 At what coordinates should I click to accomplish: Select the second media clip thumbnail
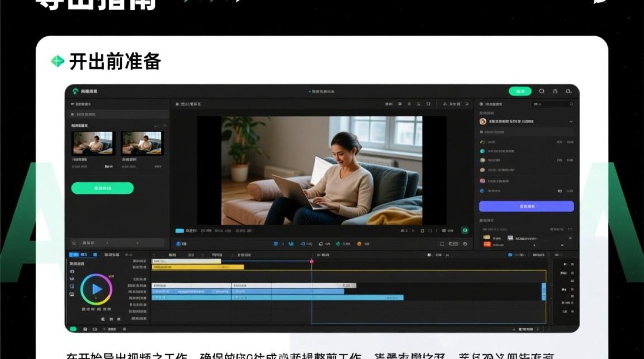(142, 143)
